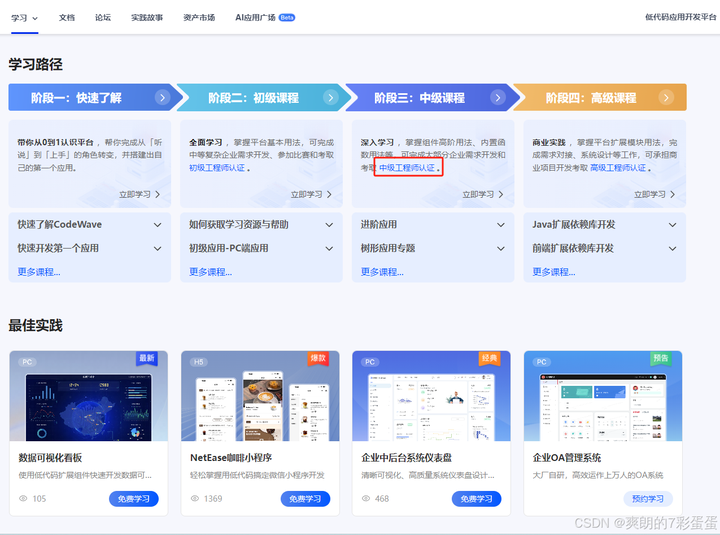Open the 初级工程师认证 link
Image resolution: width=720 pixels, height=535 pixels.
tap(217, 168)
